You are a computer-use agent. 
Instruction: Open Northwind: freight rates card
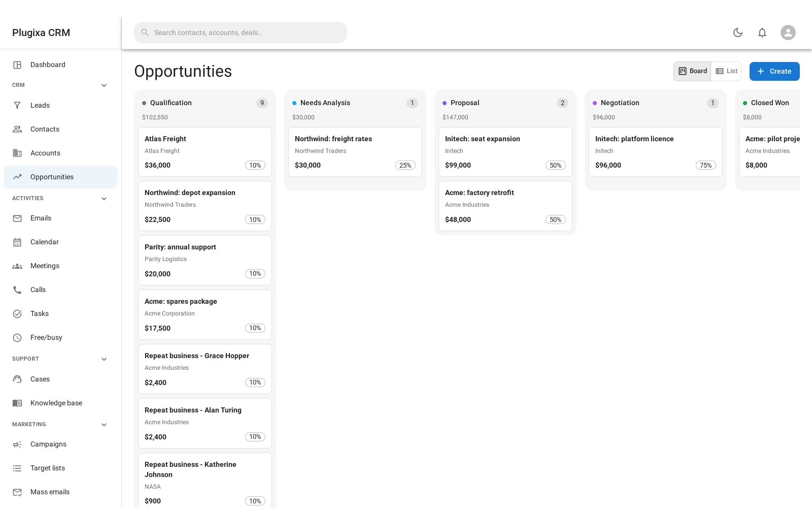click(355, 152)
